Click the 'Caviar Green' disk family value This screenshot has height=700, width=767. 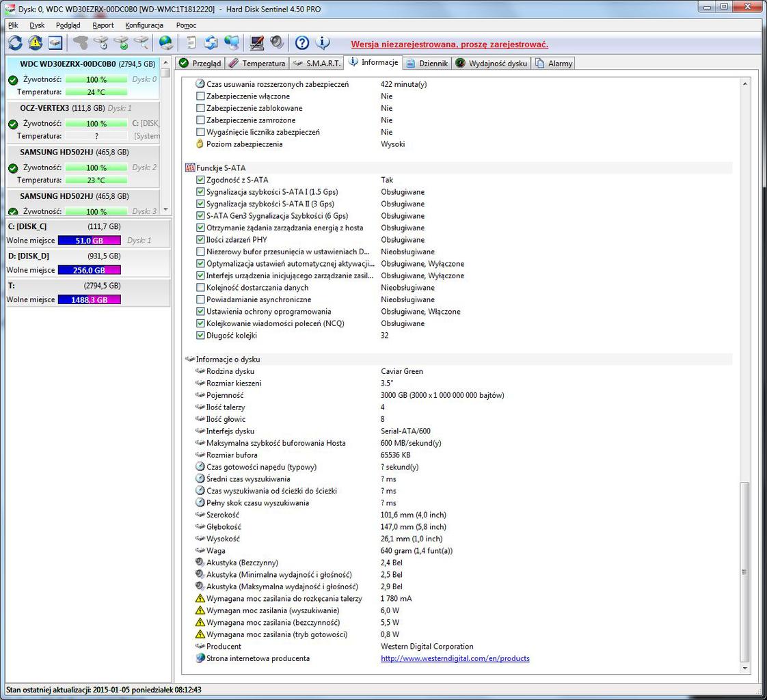(402, 371)
